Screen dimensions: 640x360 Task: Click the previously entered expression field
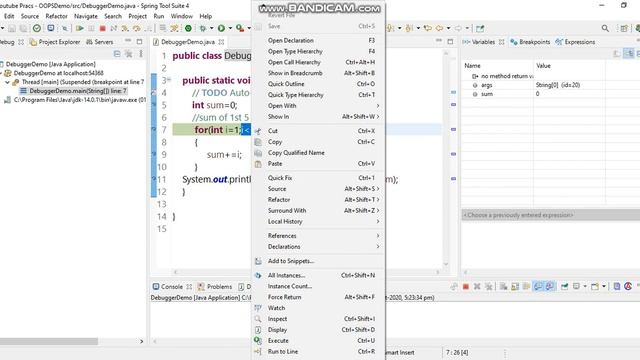click(551, 215)
